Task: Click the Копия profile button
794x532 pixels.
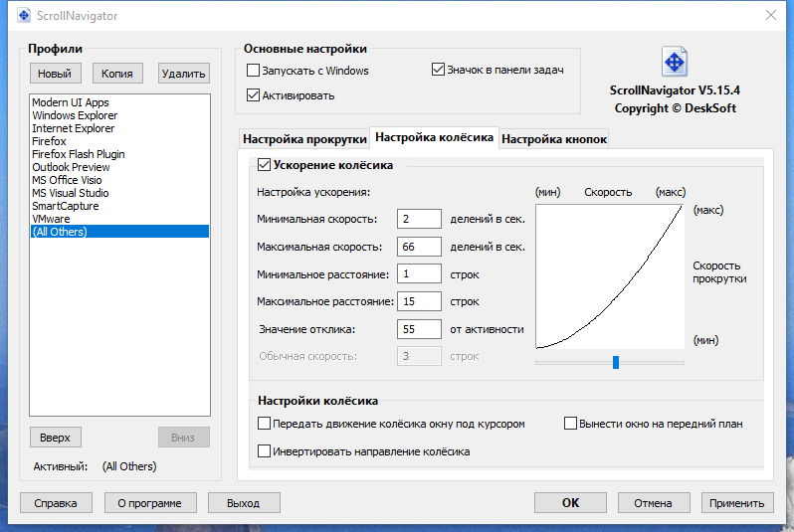Action: point(117,74)
